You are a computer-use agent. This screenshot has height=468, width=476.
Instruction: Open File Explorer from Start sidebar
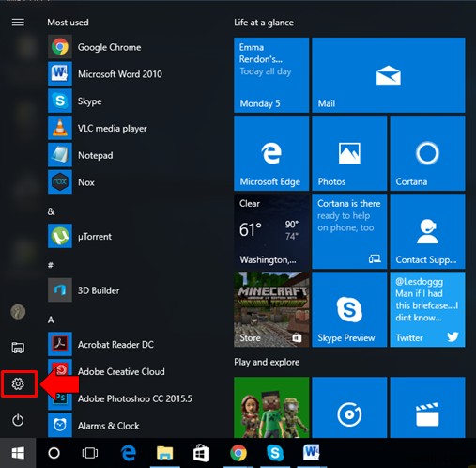click(x=18, y=348)
